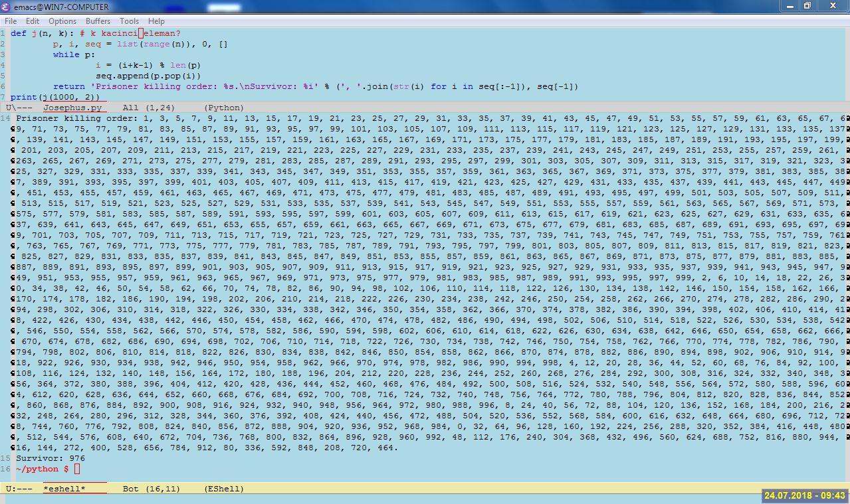This screenshot has height=504, width=850.
Task: Open the Tools menu
Action: click(130, 21)
